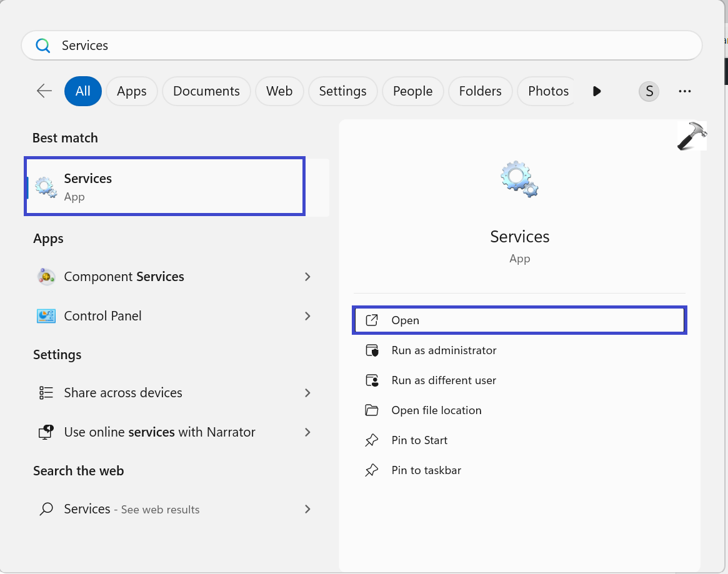Screen dimensions: 728x574
Task: Choose Pin to taskbar
Action: click(426, 470)
